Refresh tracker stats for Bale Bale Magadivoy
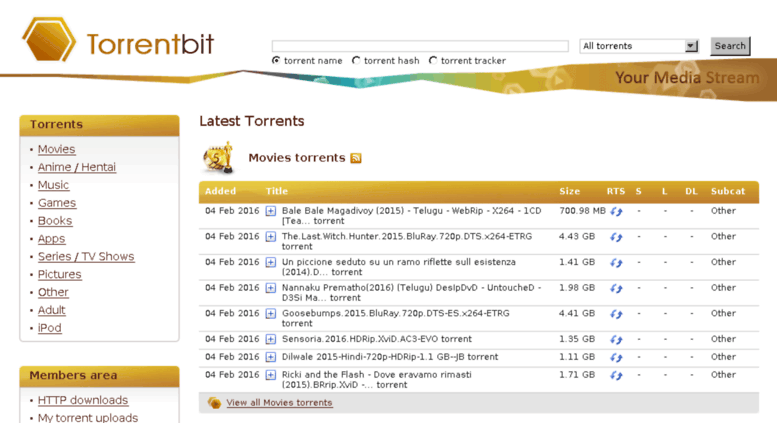The image size is (777, 423). click(616, 212)
